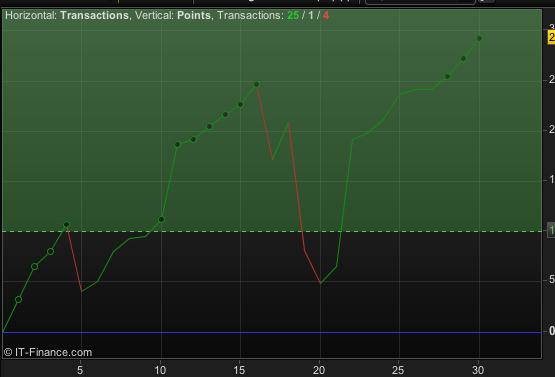Select the data point marker at transaction 2

34,267
